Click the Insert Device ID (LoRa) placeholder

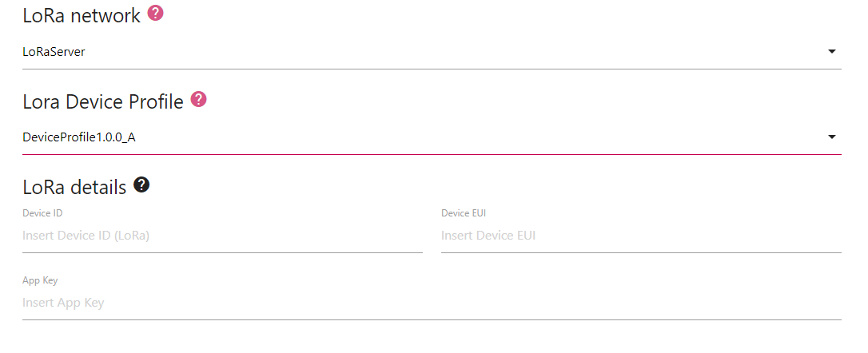point(86,236)
